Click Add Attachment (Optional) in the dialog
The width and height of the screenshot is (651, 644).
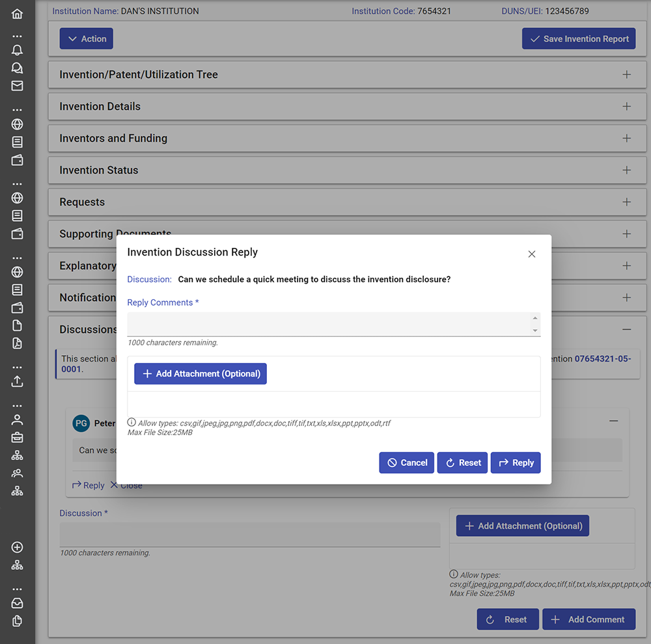pyautogui.click(x=201, y=374)
